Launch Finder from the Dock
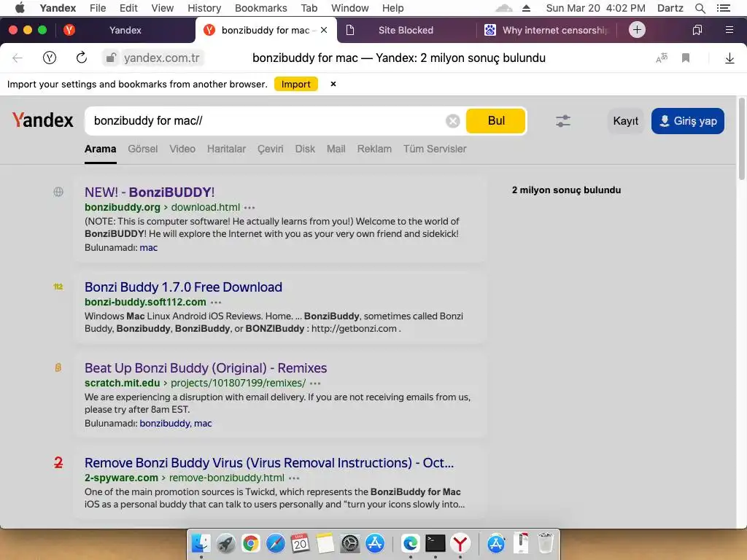The image size is (747, 560). pos(201,543)
